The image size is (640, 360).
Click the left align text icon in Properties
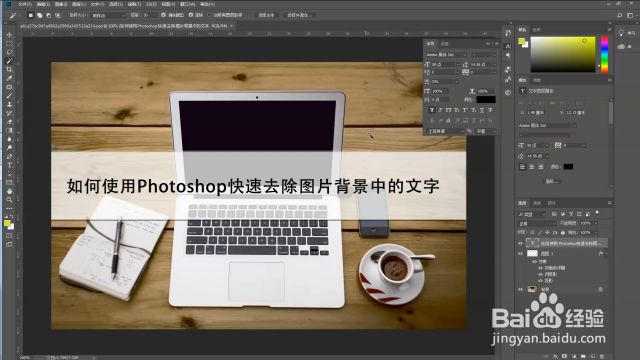(523, 167)
